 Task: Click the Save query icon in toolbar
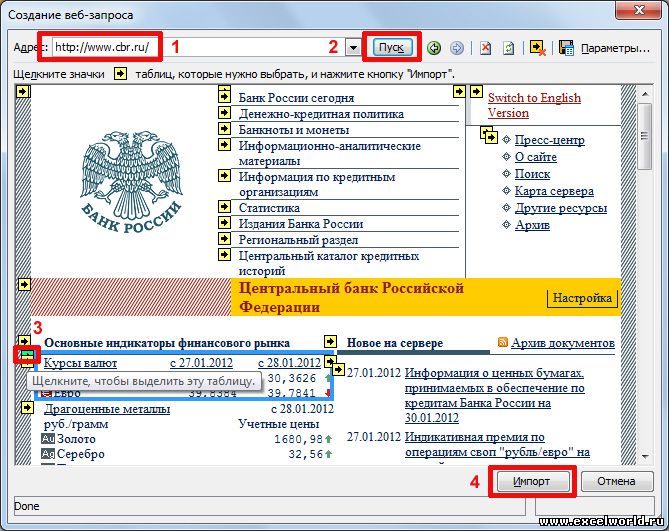click(x=566, y=48)
